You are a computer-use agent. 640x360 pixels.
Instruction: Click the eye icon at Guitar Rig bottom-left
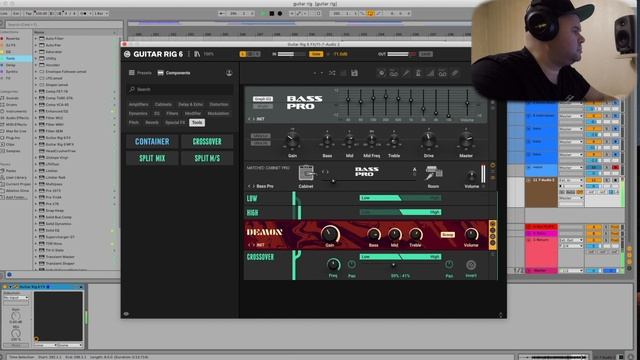(126, 314)
